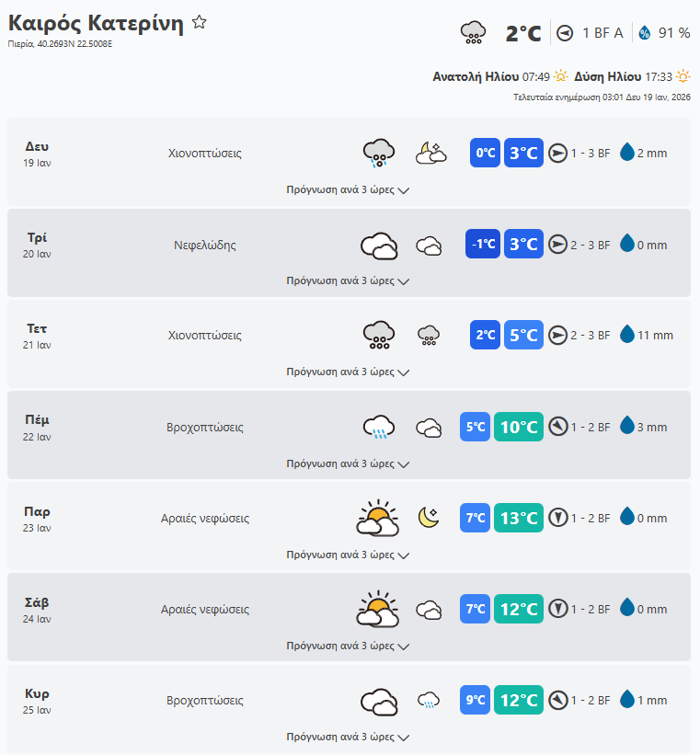
Task: Click the humidity droplet icon next to 91 %
Action: (644, 33)
